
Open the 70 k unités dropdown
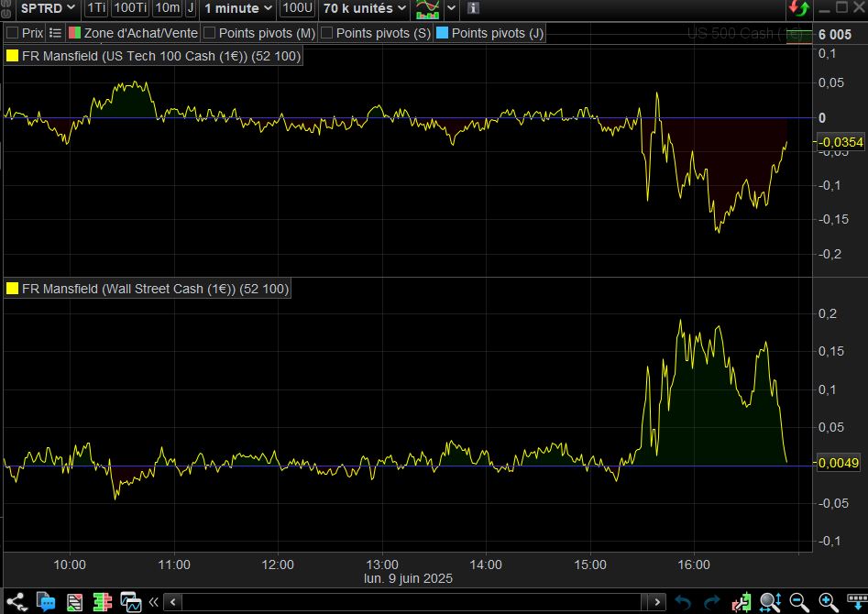364,8
